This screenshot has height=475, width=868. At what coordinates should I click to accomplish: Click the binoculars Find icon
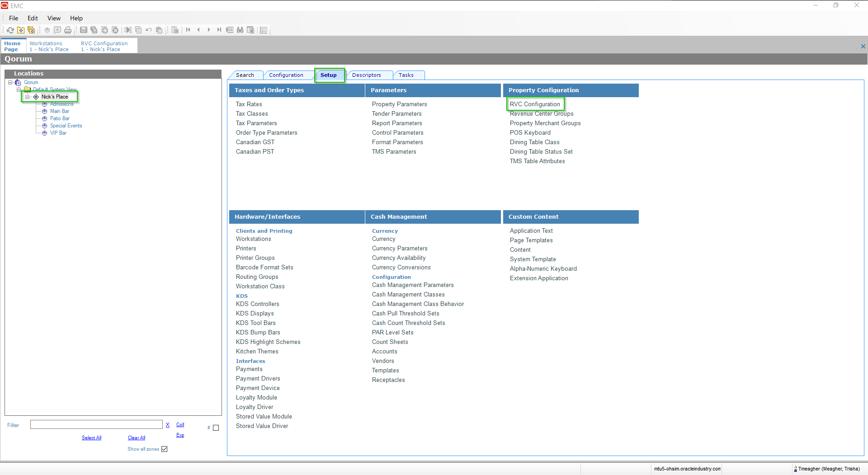[x=240, y=30]
